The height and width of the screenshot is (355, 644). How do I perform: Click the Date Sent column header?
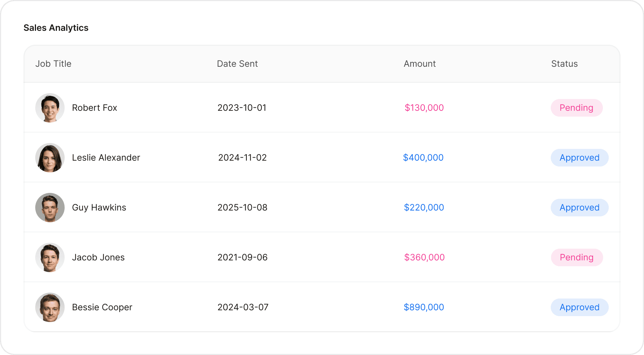point(237,64)
